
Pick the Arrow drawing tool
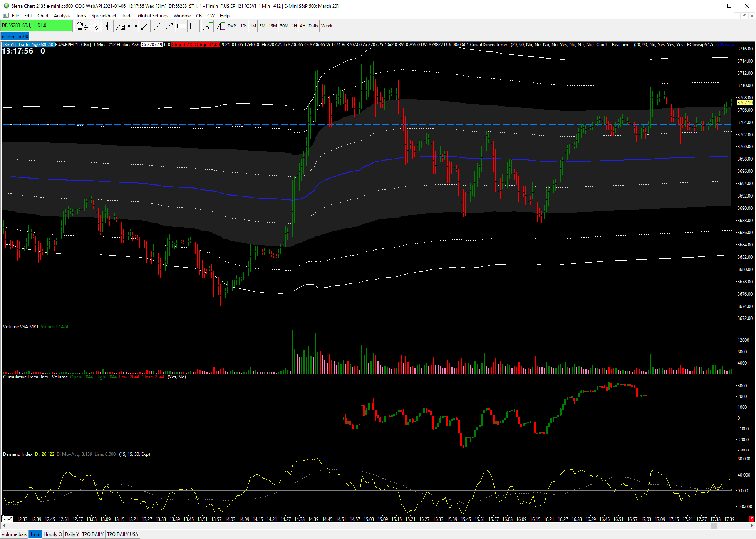(x=169, y=26)
